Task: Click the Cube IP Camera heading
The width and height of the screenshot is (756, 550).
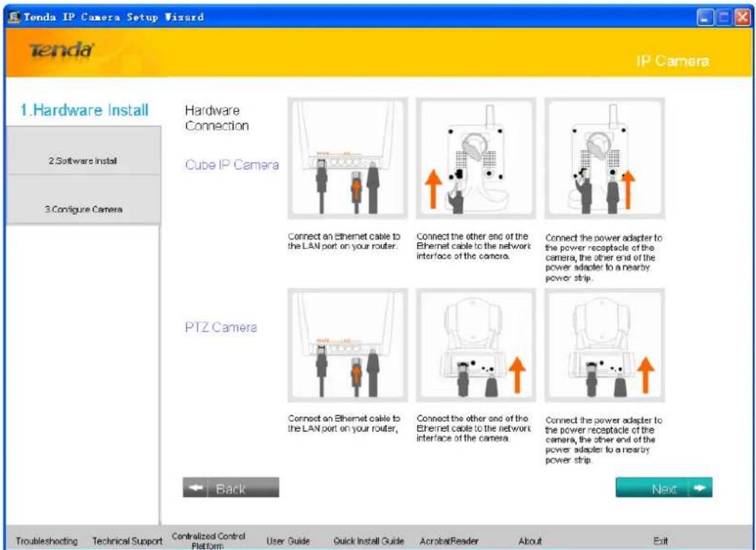Action: tap(232, 164)
